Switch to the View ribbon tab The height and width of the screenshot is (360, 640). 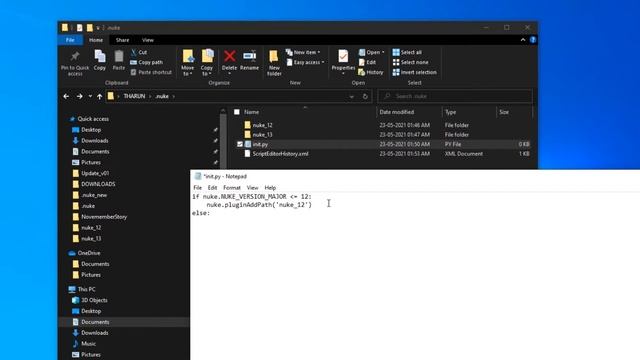point(148,40)
